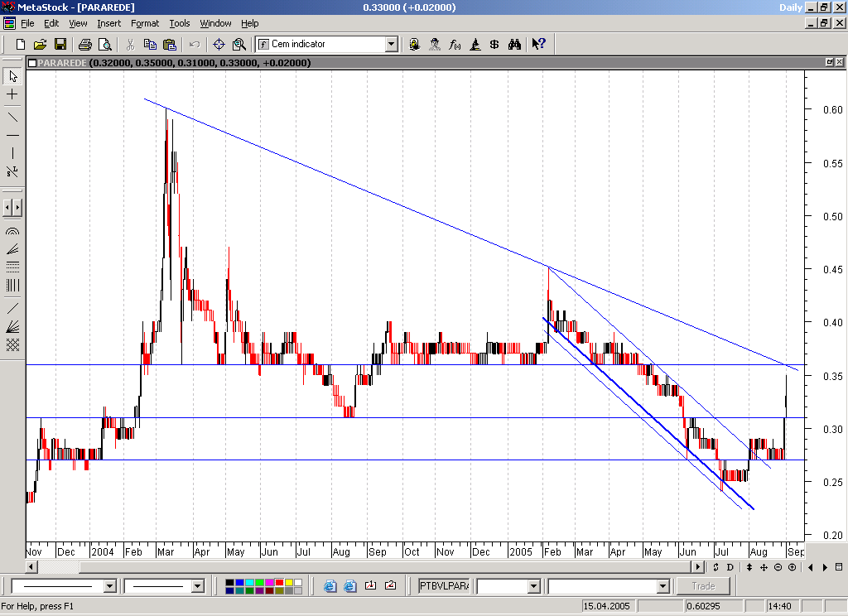The height and width of the screenshot is (616, 848).
Task: Click the Paste clipboard icon
Action: click(x=170, y=45)
